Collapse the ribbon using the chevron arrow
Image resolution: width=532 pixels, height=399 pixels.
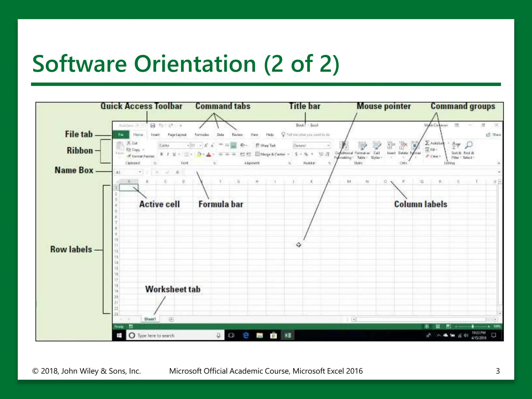(x=499, y=163)
